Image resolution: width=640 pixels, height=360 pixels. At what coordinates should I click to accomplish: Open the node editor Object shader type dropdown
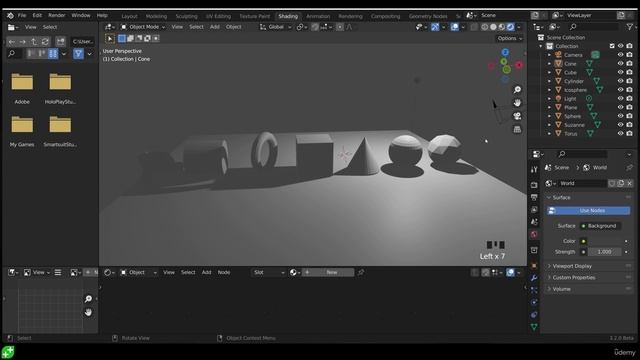pos(138,272)
